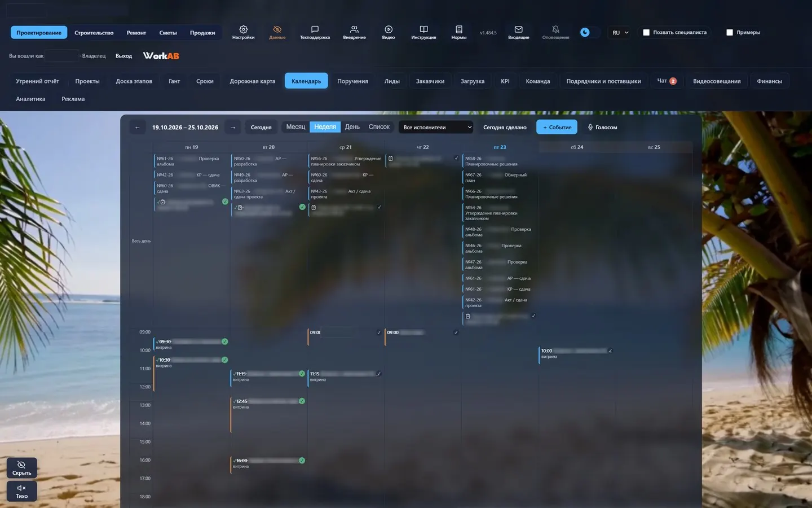Switch calendar to Список view

click(x=379, y=127)
